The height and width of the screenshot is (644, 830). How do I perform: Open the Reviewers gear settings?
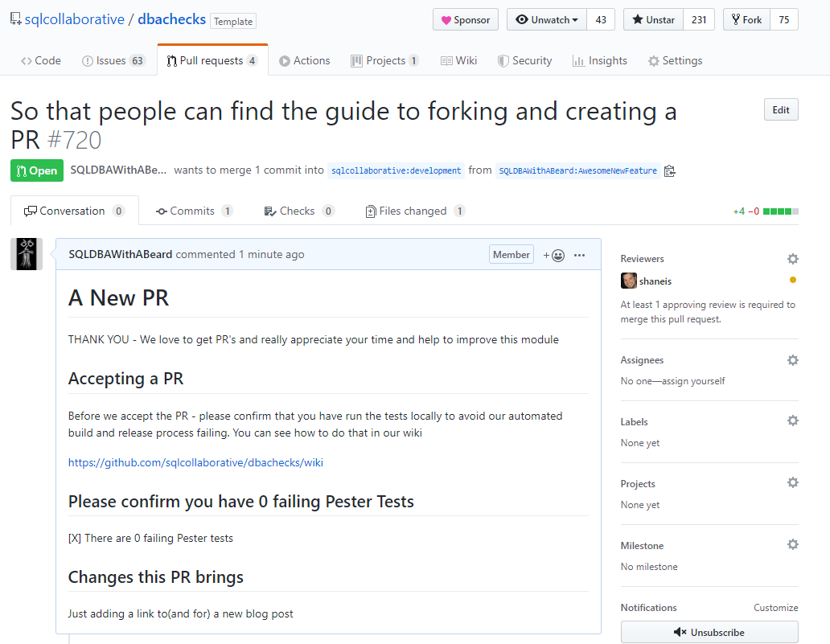(792, 259)
